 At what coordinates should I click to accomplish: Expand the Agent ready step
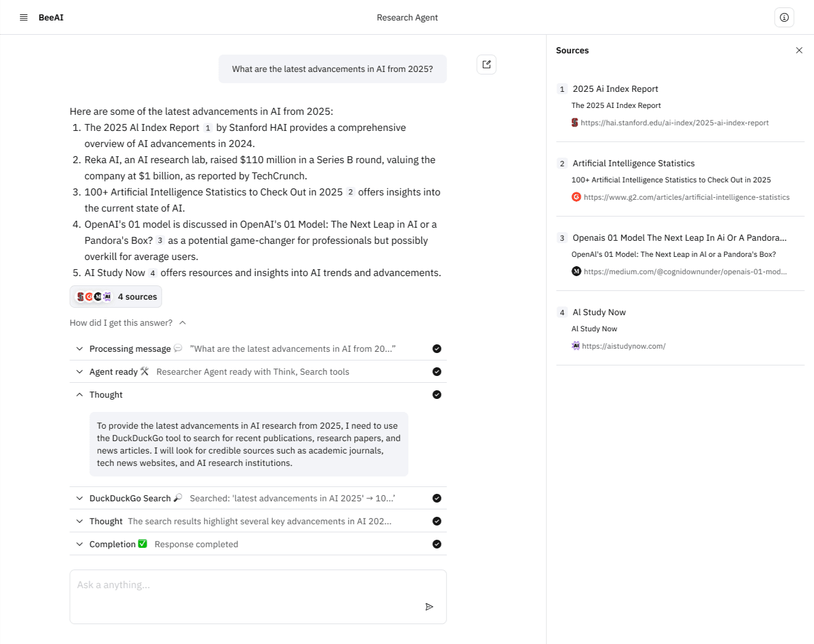[79, 372]
